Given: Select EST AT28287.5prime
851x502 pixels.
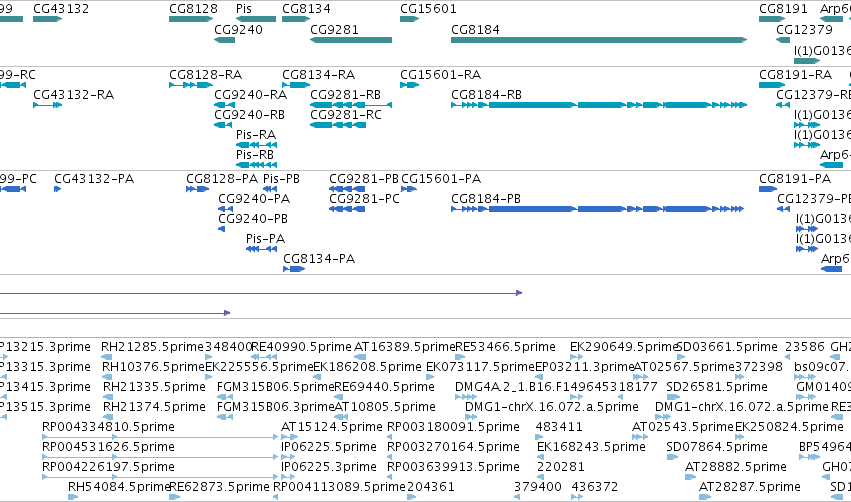Looking at the screenshot, I should [x=704, y=497].
